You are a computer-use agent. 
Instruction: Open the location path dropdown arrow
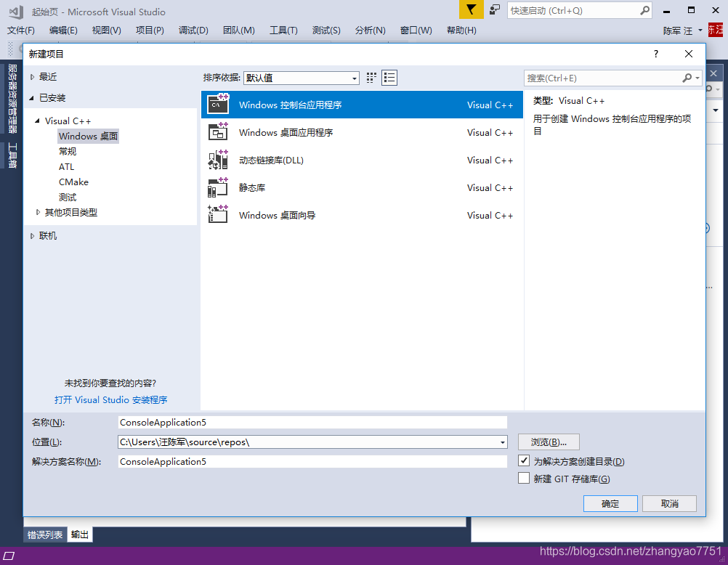(502, 442)
